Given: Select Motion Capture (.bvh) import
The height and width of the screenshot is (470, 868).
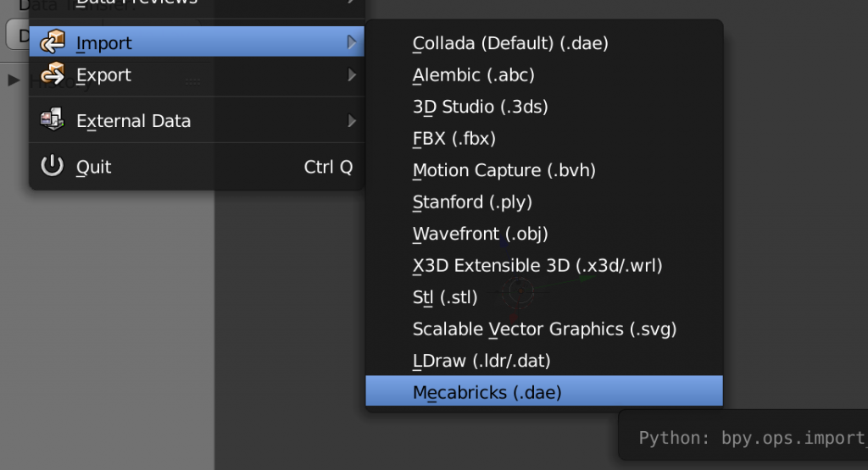Looking at the screenshot, I should pos(504,170).
